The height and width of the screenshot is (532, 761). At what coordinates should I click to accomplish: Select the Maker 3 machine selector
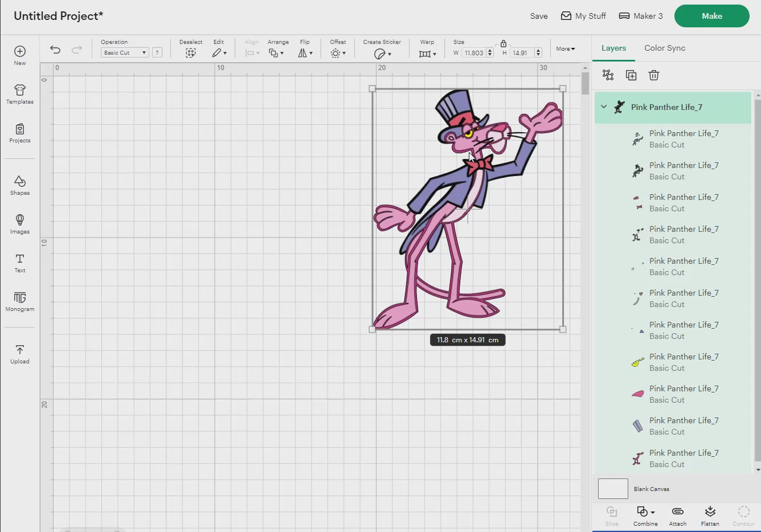pyautogui.click(x=641, y=16)
